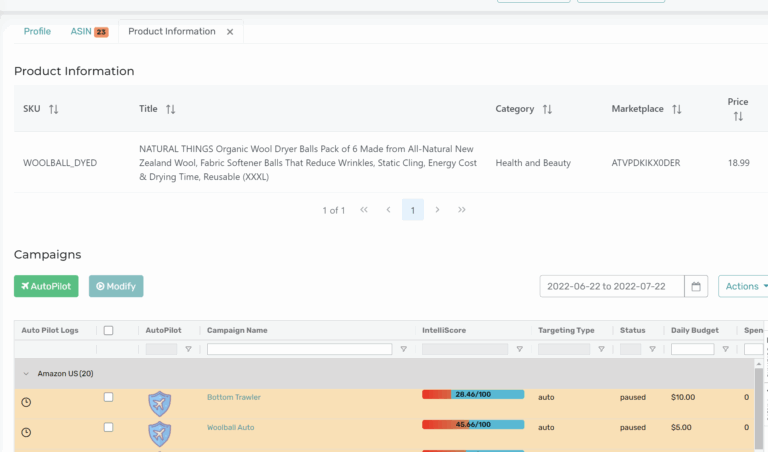
Task: Click the 28.46/100 IntelliScore bar
Action: (473, 394)
